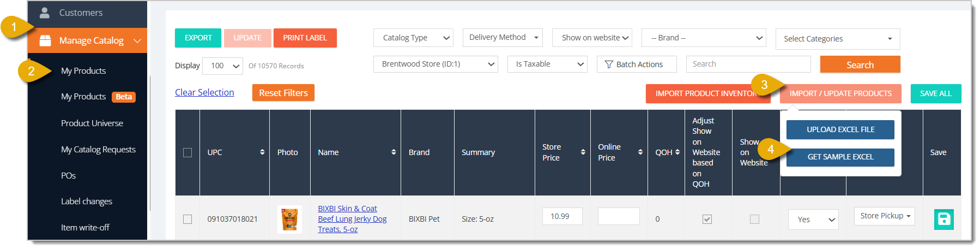Click the SAVE ALL button

936,93
